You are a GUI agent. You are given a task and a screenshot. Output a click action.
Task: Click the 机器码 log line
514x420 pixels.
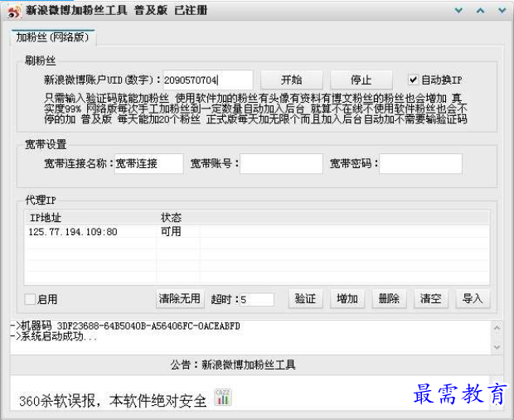coord(125,326)
